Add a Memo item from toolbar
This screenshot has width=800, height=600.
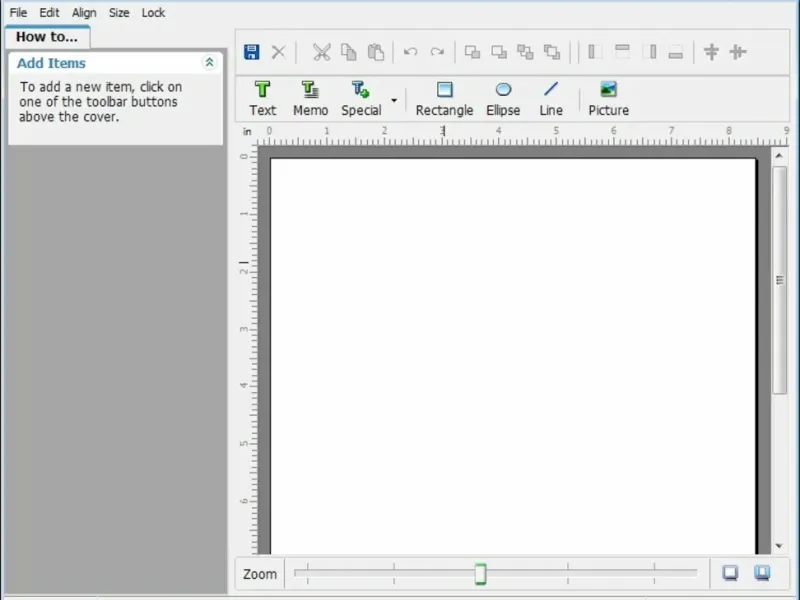[x=310, y=99]
